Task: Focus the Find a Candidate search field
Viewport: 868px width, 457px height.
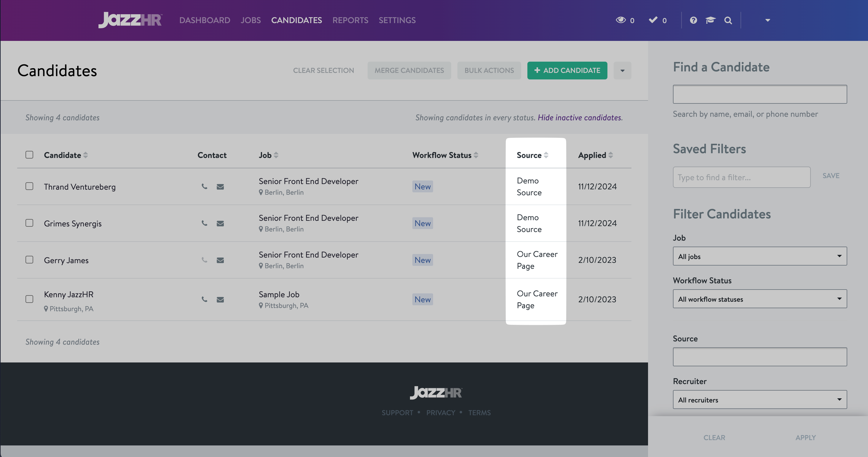Action: pos(760,94)
